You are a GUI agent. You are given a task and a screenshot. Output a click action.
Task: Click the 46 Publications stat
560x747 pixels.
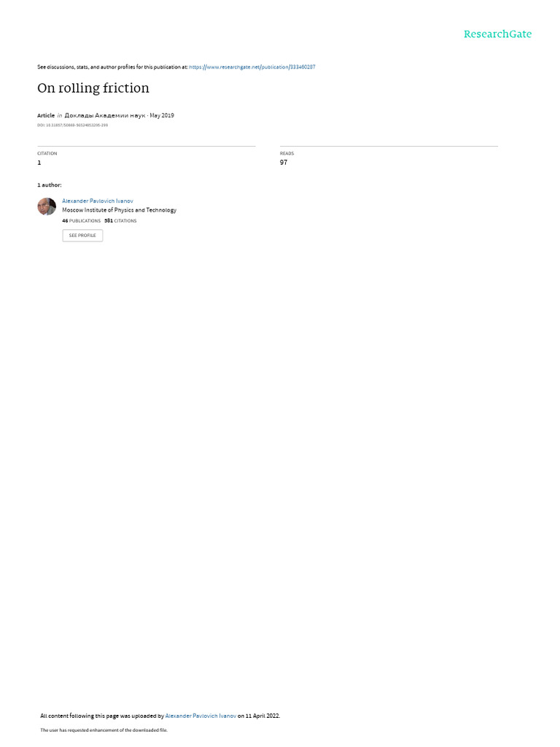click(x=82, y=220)
